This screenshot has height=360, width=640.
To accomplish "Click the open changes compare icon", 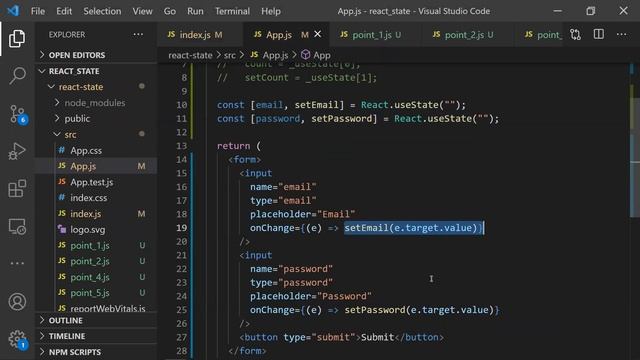I will tap(575, 34).
